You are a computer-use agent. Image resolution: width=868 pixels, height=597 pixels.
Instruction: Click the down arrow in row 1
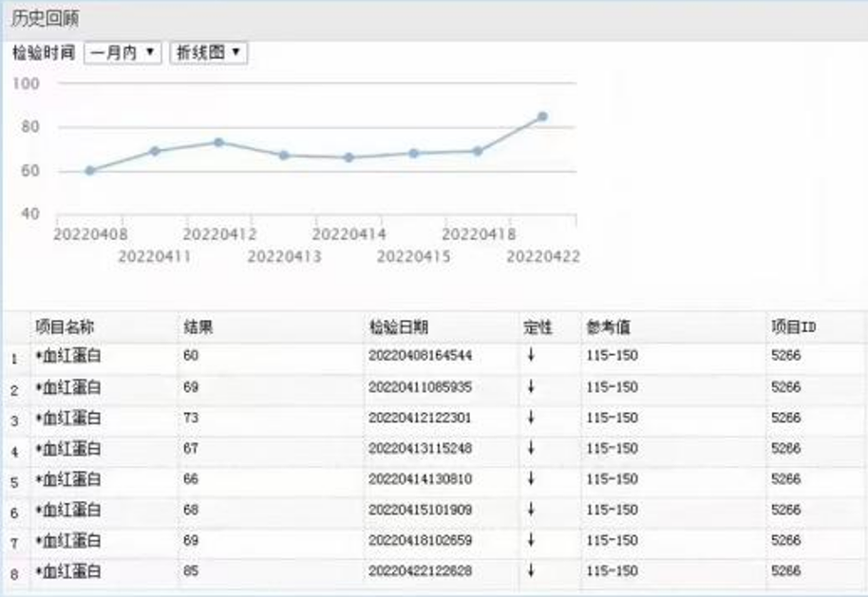(531, 355)
